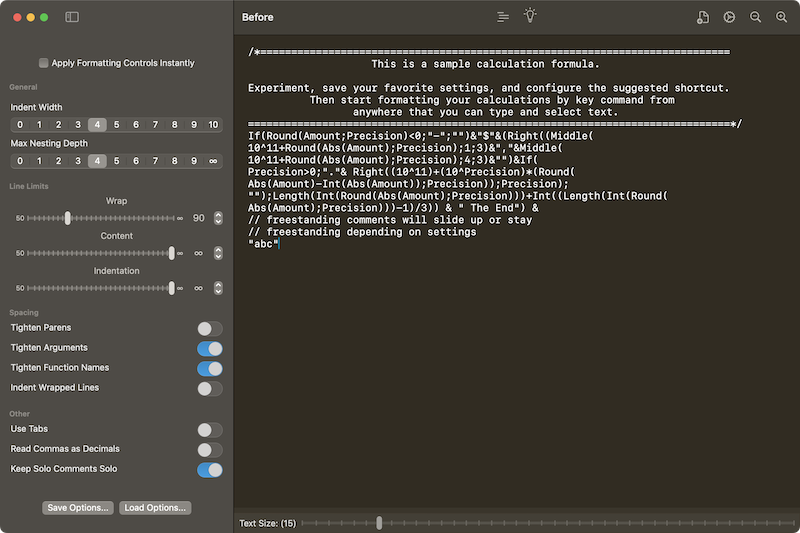Set Max Nesting Depth to 7
Image resolution: width=800 pixels, height=533 pixels.
pos(155,161)
